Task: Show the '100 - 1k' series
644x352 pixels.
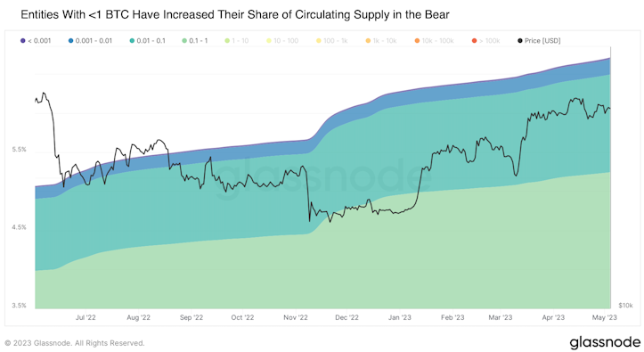Action: coord(332,41)
